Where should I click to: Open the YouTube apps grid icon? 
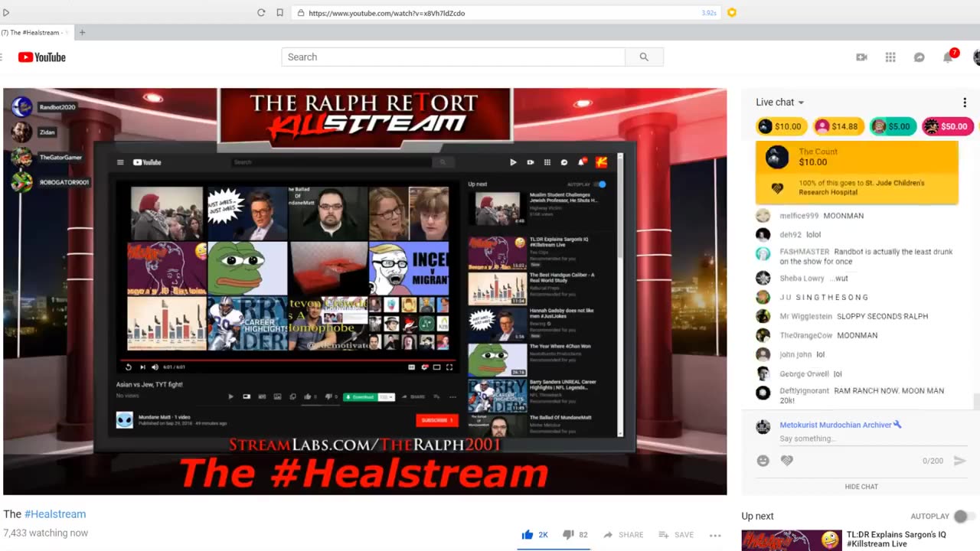coord(890,57)
